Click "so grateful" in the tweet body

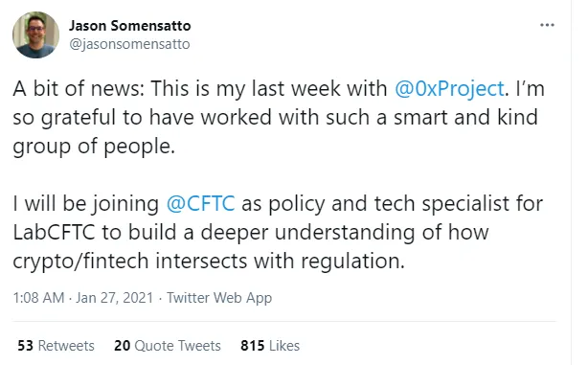pyautogui.click(x=64, y=118)
